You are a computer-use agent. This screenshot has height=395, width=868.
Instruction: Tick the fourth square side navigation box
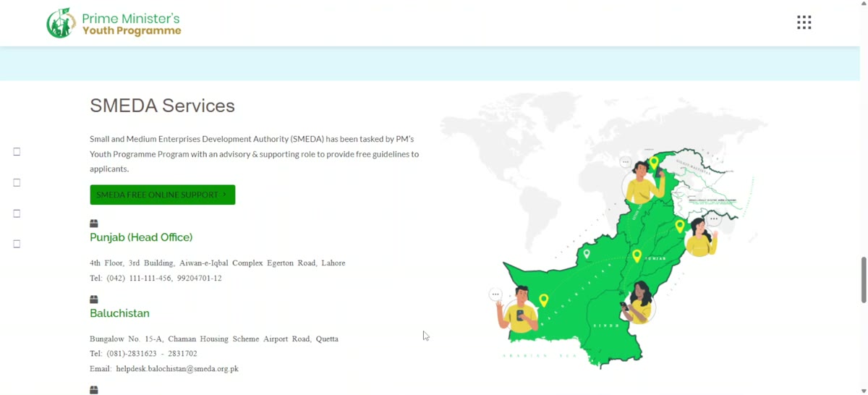17,244
